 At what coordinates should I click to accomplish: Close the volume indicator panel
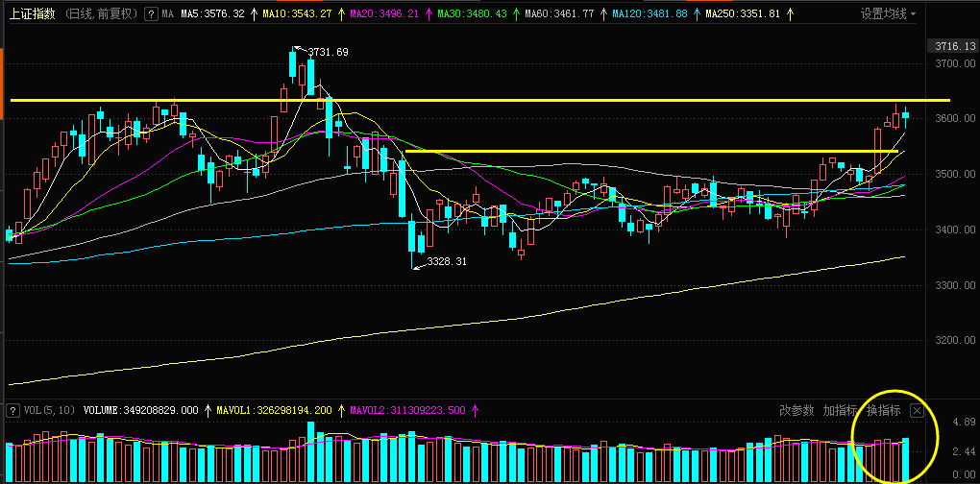click(x=917, y=410)
